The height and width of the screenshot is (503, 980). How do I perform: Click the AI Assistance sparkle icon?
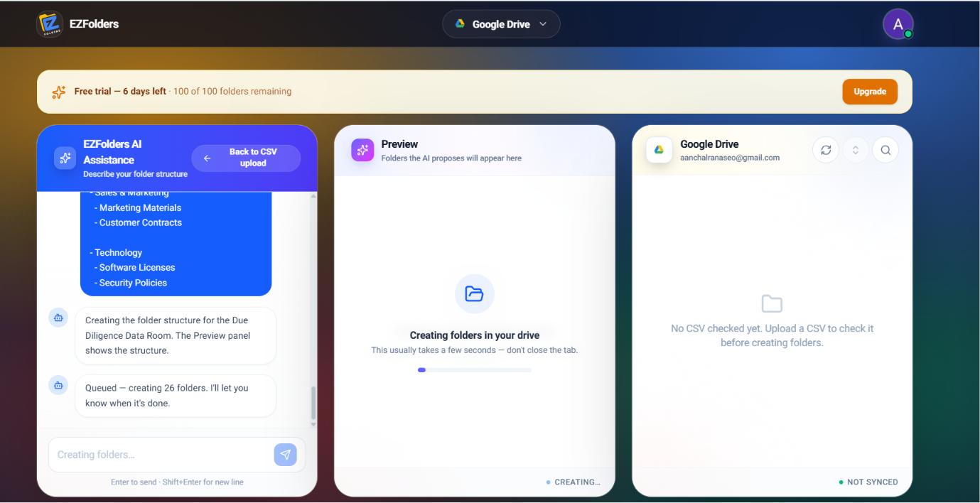65,158
